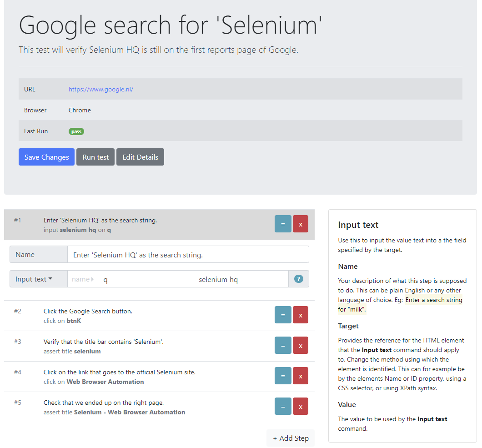482x448 pixels.
Task: Click the target field containing 'q'
Action: (146, 279)
